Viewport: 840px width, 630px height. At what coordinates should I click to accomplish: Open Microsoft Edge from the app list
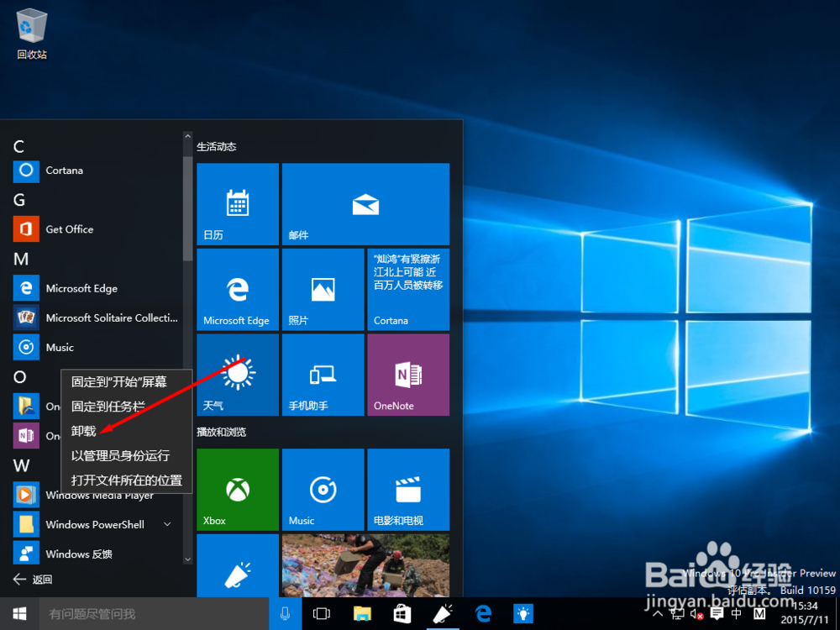pos(97,288)
